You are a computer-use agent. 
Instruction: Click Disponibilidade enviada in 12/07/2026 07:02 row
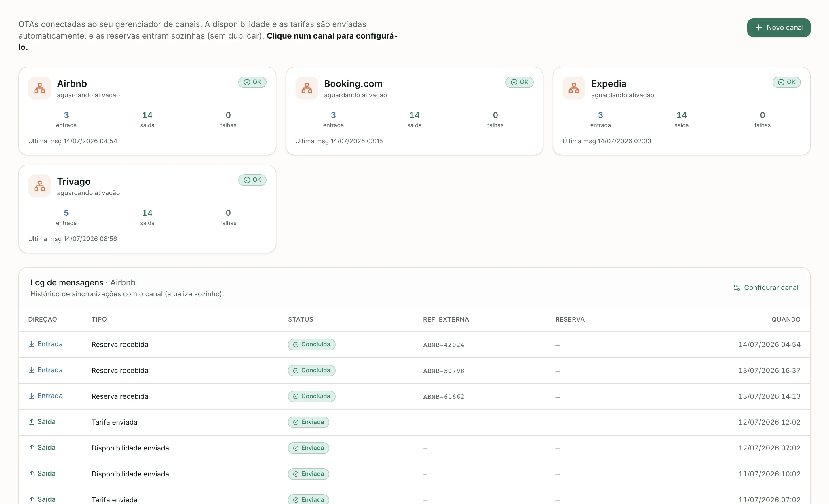coord(130,448)
